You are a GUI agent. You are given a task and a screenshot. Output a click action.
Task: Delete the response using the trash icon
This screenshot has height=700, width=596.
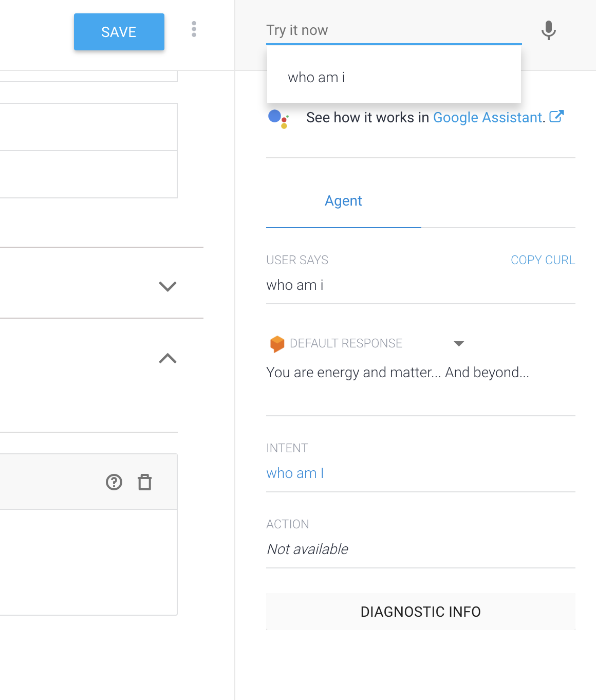(144, 482)
